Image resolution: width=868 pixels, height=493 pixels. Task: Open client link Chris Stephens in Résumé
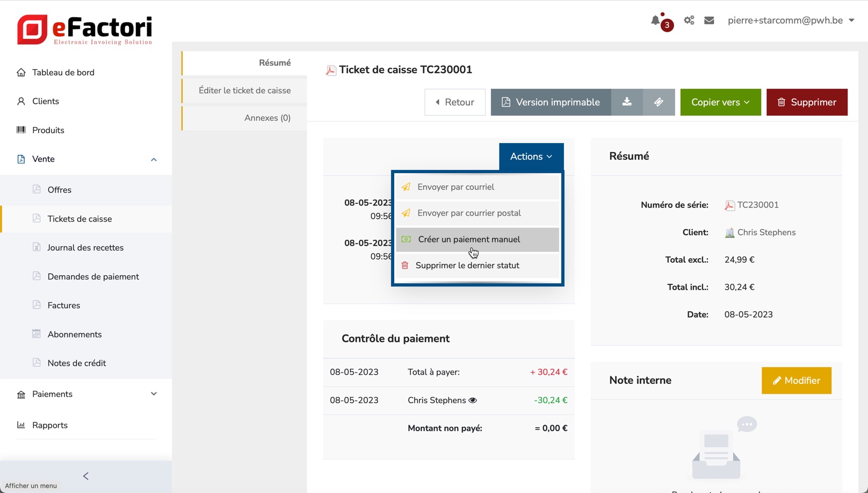click(766, 233)
